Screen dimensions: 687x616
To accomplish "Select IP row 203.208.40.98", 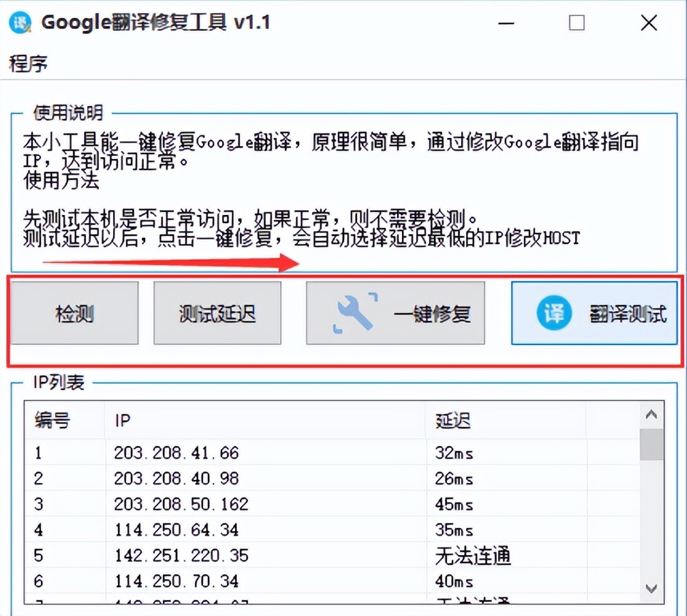I will coord(332,479).
